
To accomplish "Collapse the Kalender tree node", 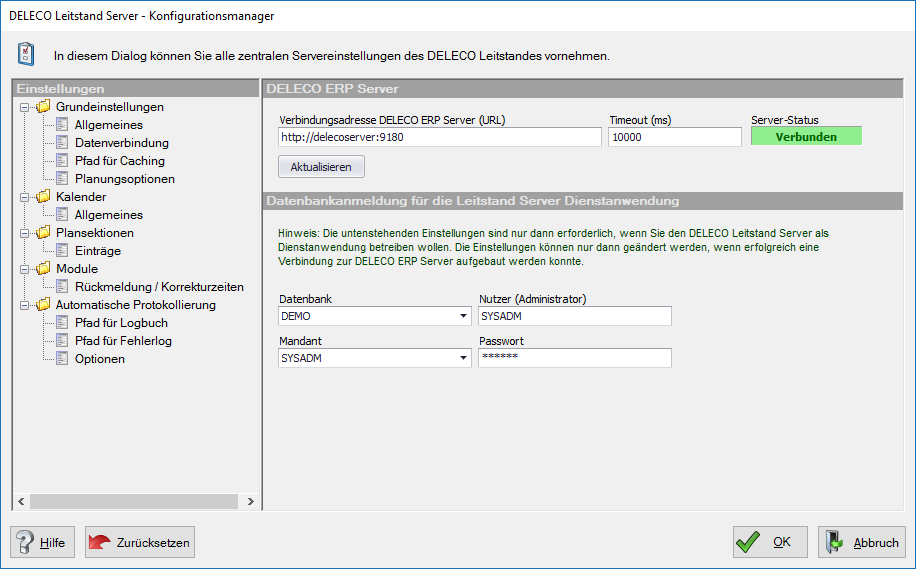I will (25, 197).
